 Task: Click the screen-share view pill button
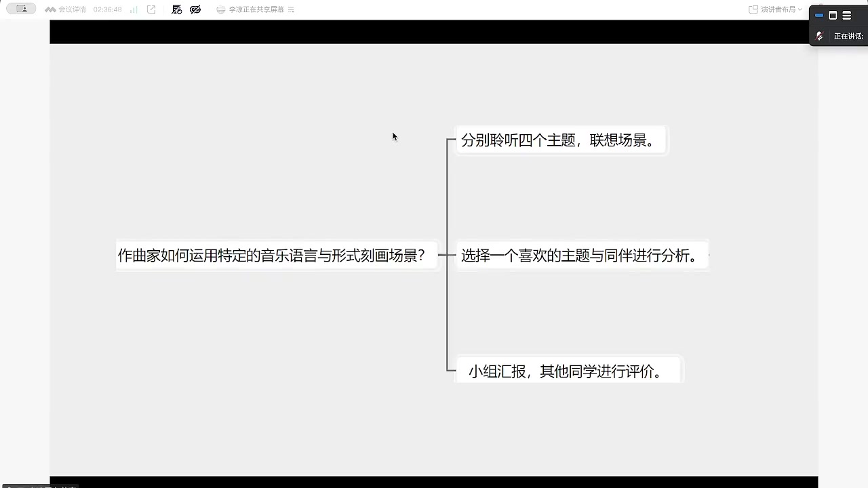pyautogui.click(x=21, y=9)
